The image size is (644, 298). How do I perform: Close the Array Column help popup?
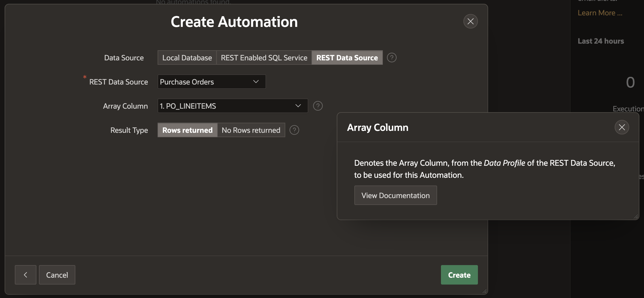pyautogui.click(x=622, y=127)
